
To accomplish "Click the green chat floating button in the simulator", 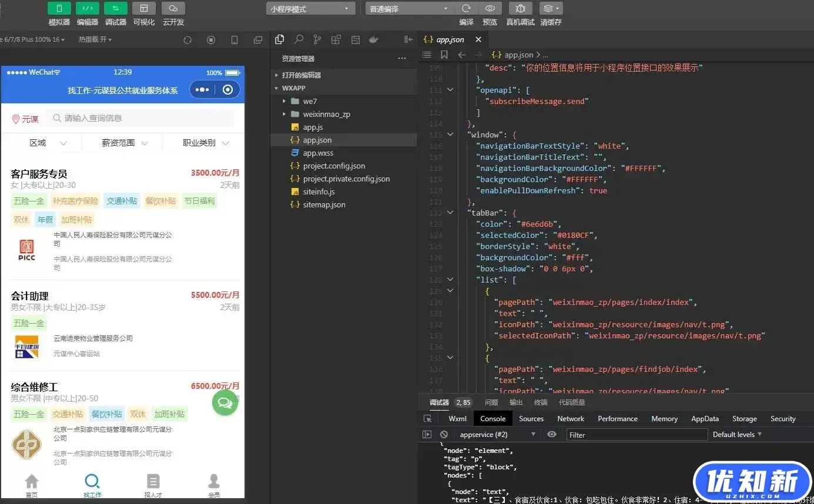I will pyautogui.click(x=225, y=402).
